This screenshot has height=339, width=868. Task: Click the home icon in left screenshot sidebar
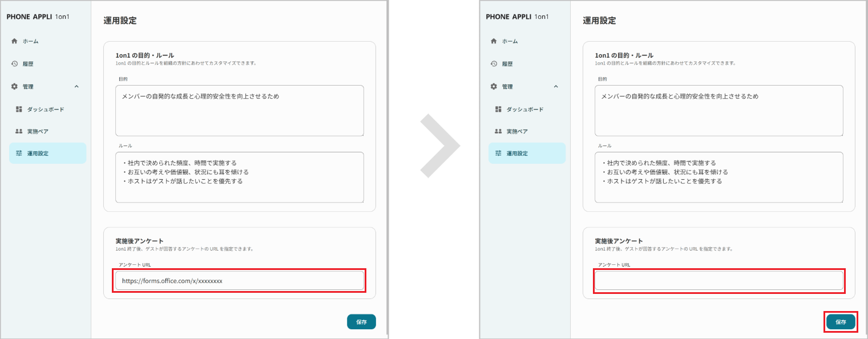tap(14, 41)
